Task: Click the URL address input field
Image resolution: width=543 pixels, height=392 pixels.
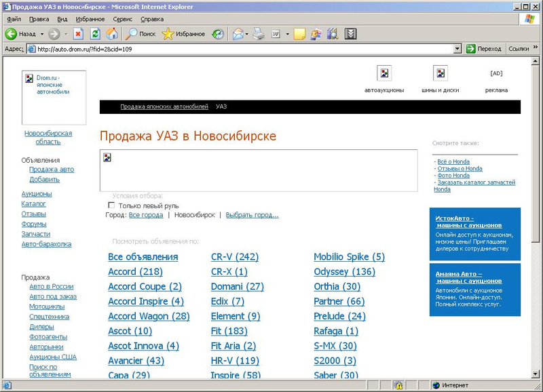Action: (x=244, y=49)
